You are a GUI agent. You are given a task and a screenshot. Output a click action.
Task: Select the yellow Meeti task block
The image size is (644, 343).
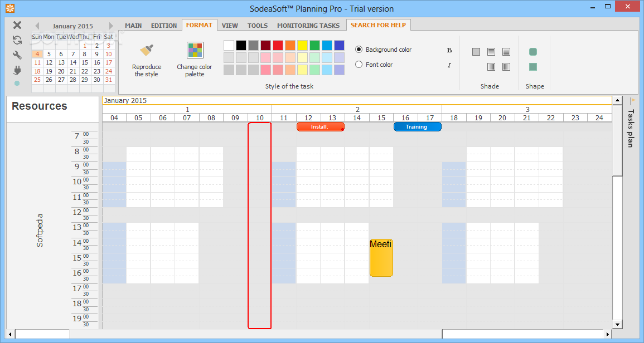click(381, 258)
